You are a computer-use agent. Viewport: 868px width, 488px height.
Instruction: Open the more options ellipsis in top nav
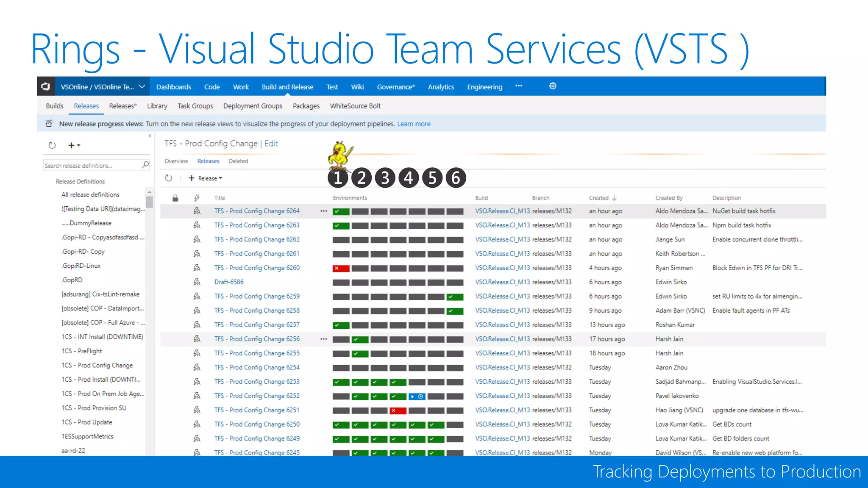519,86
